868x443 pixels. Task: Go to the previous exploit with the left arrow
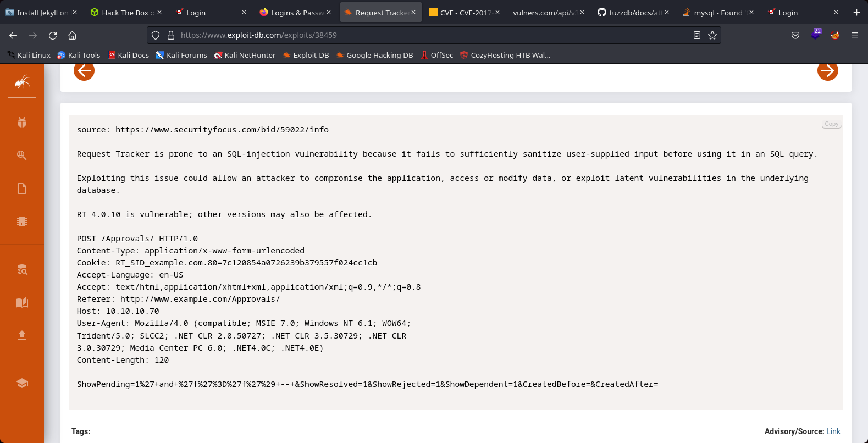pyautogui.click(x=84, y=70)
